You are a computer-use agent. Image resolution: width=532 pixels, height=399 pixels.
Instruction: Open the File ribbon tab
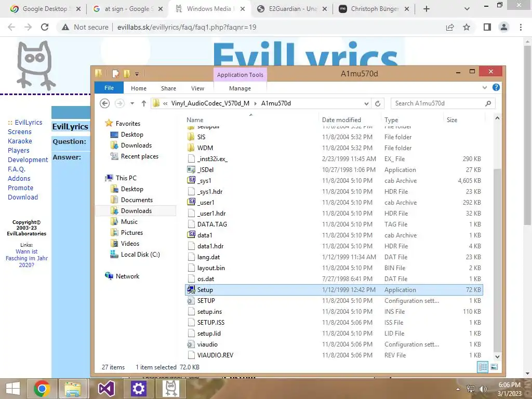109,88
